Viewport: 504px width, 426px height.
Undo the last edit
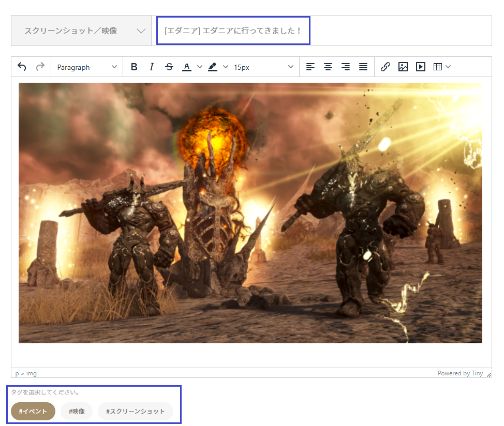(22, 67)
